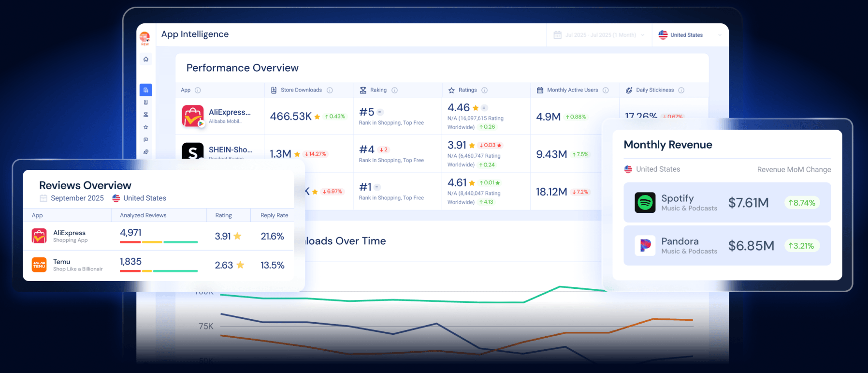Click the Store Downloads column download icon
868x373 pixels.
[x=274, y=90]
